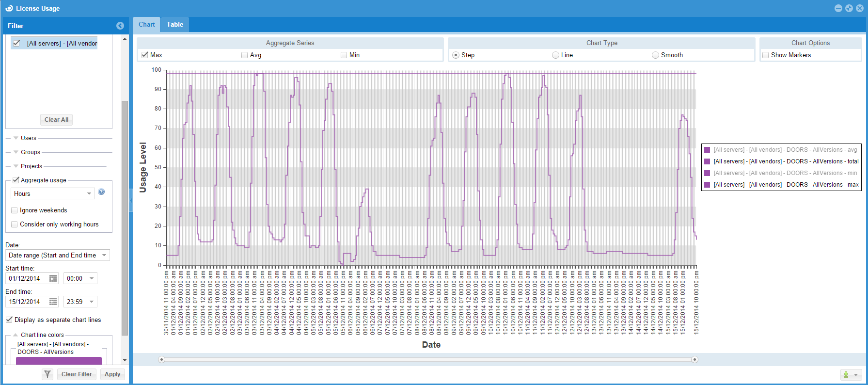Open the Start time calendar picker

[53, 278]
